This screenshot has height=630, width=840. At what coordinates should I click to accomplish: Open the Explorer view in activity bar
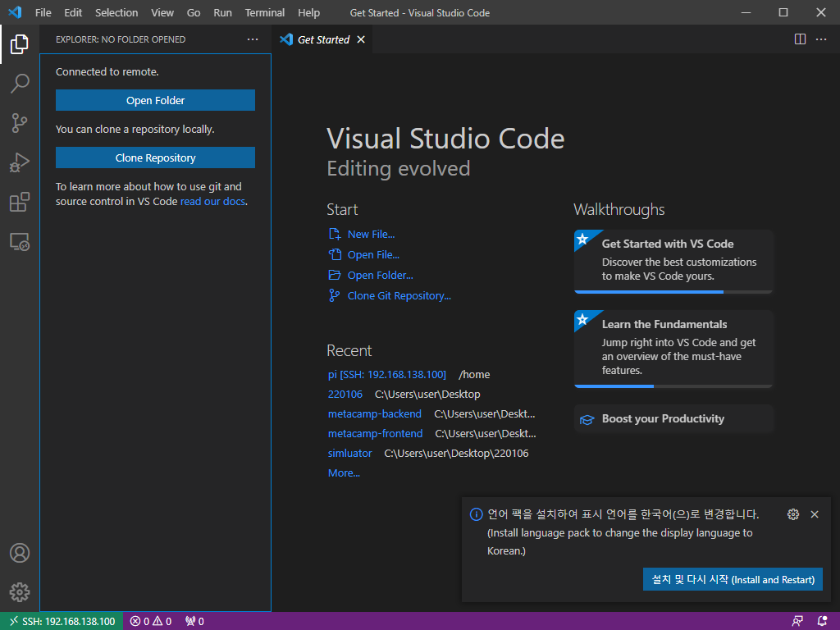tap(20, 44)
